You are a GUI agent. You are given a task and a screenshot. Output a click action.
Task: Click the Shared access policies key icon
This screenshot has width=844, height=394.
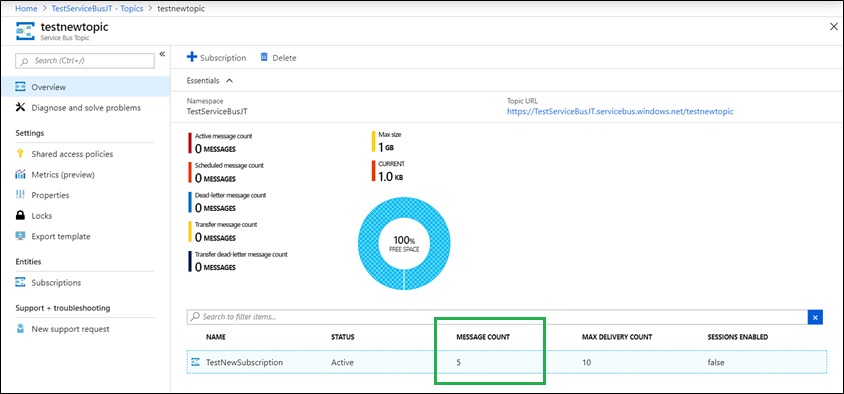[21, 153]
